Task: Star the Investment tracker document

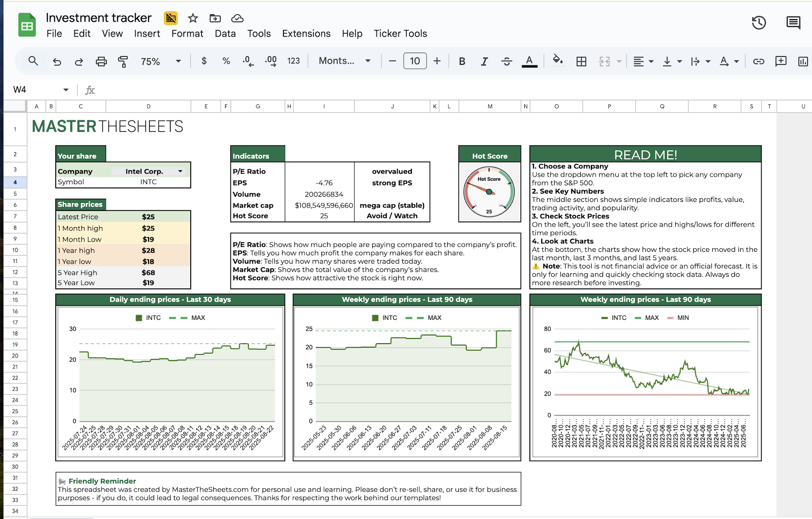Action: (193, 18)
